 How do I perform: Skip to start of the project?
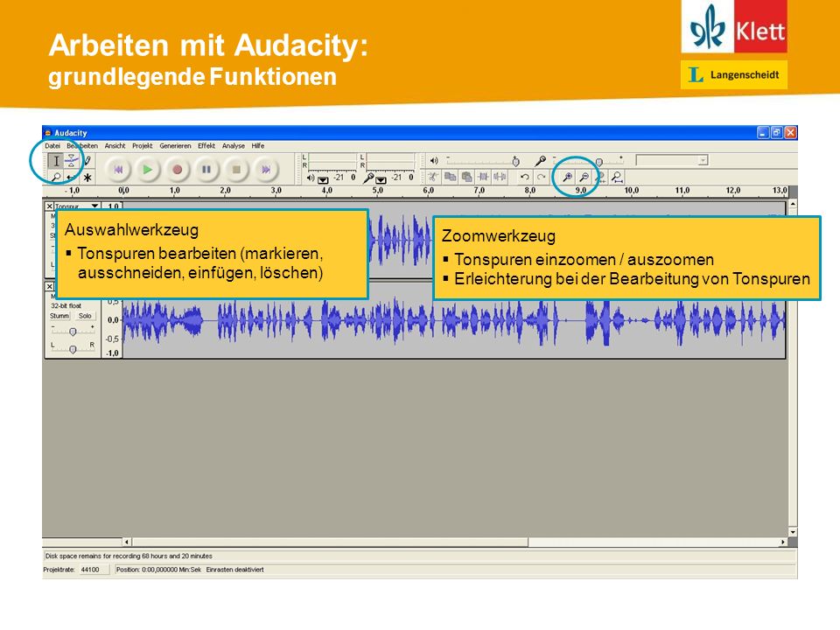coord(118,170)
